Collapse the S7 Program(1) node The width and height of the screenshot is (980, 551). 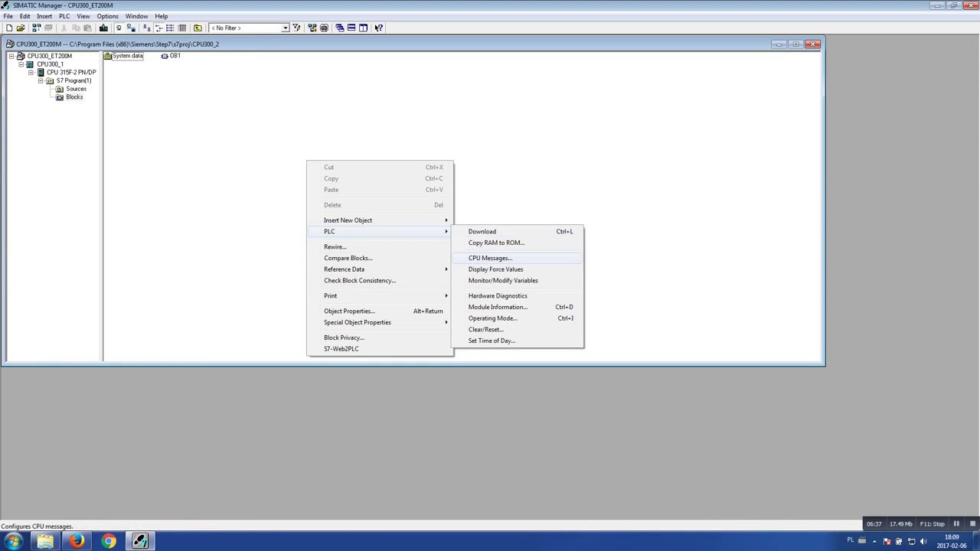[41, 80]
